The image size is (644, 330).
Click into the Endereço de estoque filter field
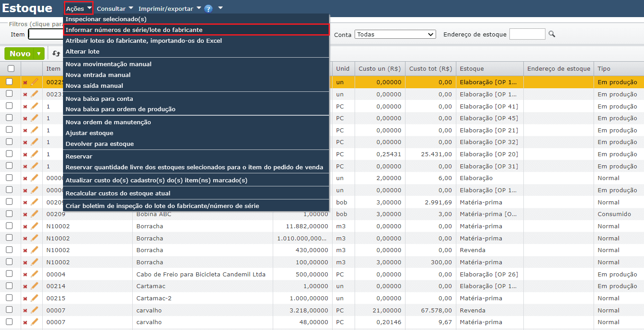point(527,34)
